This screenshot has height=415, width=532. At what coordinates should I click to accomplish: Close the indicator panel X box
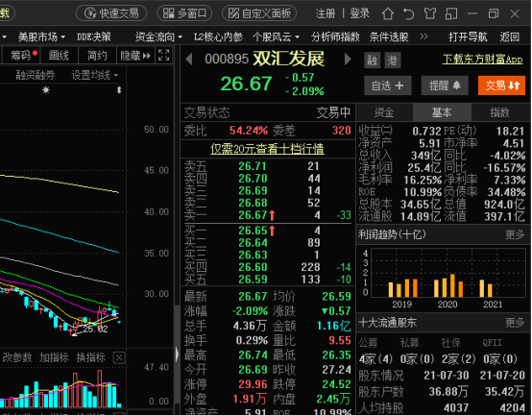(x=119, y=358)
